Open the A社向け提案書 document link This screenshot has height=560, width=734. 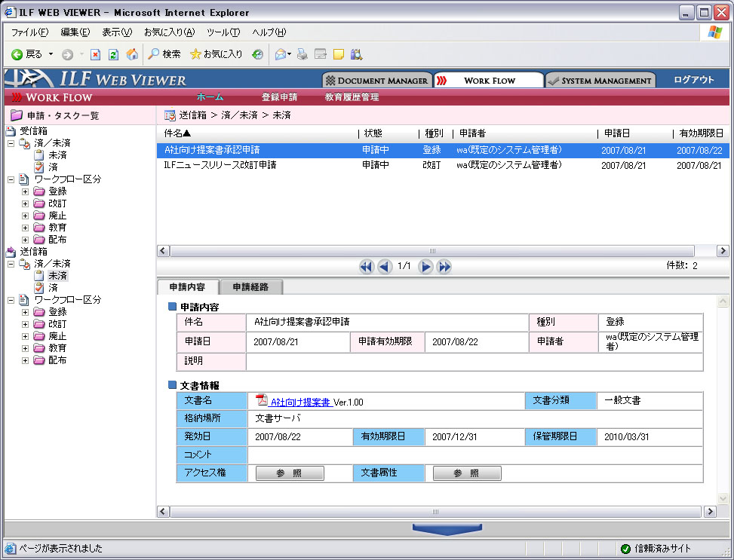point(301,402)
